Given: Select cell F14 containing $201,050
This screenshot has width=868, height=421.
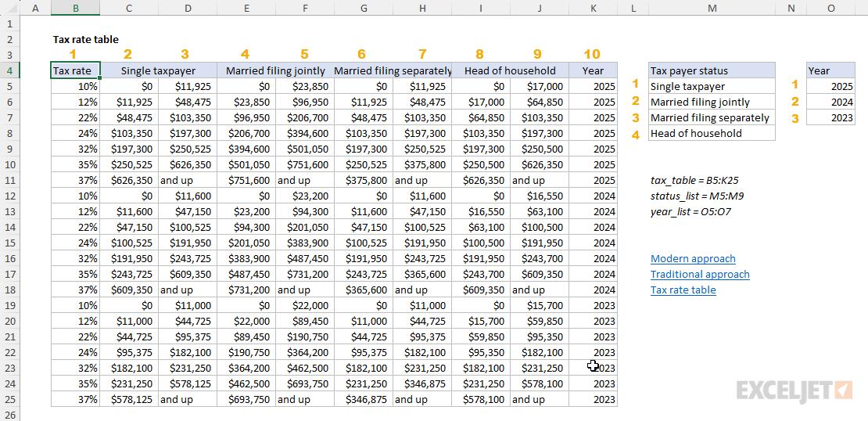Looking at the screenshot, I should pyautogui.click(x=305, y=227).
